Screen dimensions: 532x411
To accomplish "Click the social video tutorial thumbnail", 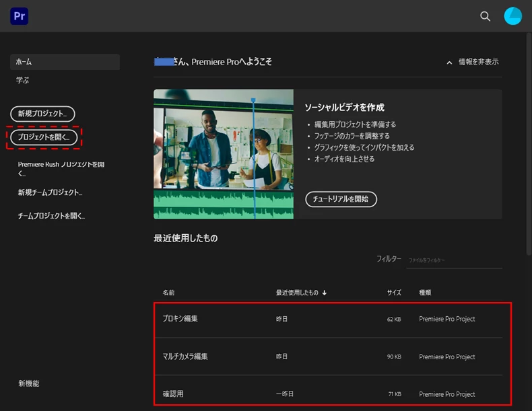I will tap(224, 154).
